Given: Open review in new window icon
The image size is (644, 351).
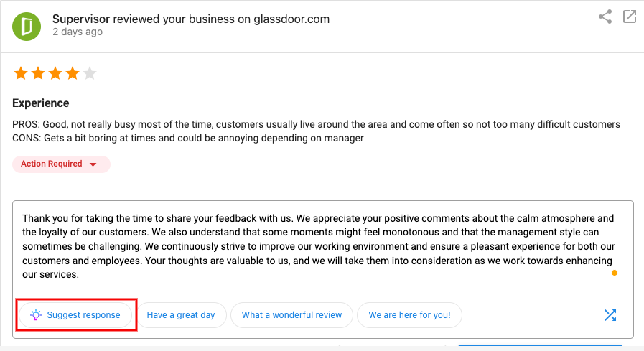Looking at the screenshot, I should (x=629, y=17).
